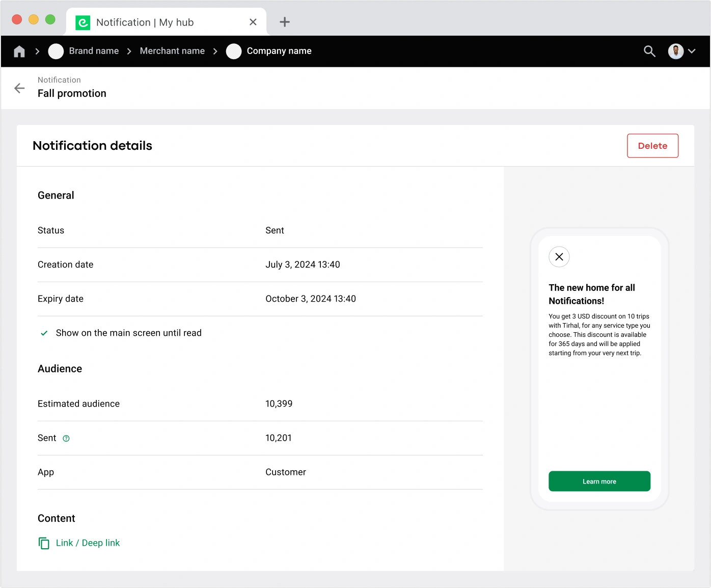
Task: Open the Link / Deep link
Action: click(x=88, y=543)
